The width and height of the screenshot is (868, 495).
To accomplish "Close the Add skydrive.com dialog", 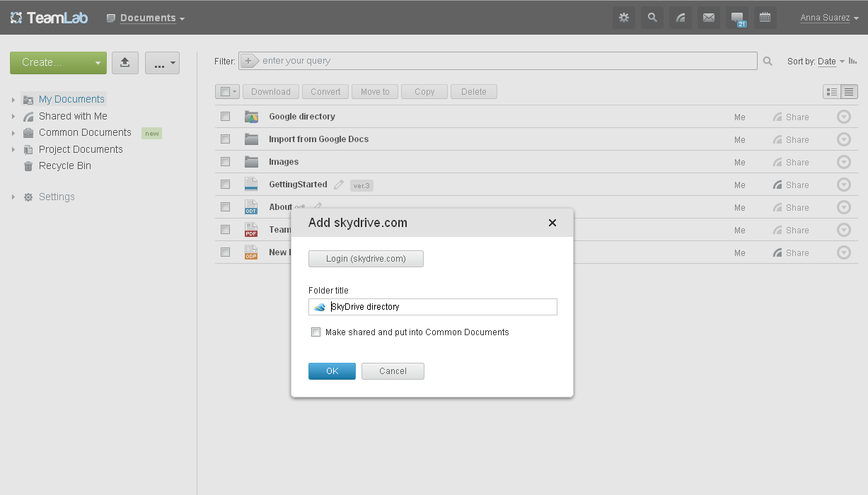I will 552,223.
